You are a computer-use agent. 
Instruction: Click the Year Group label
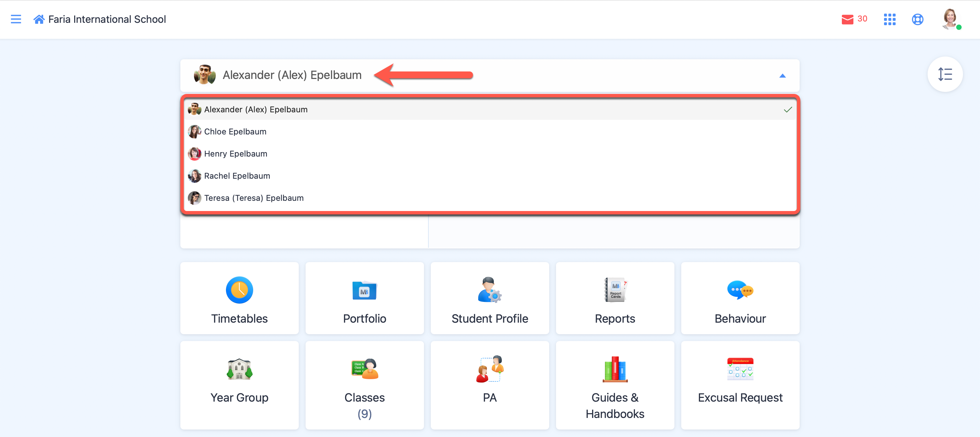(239, 398)
